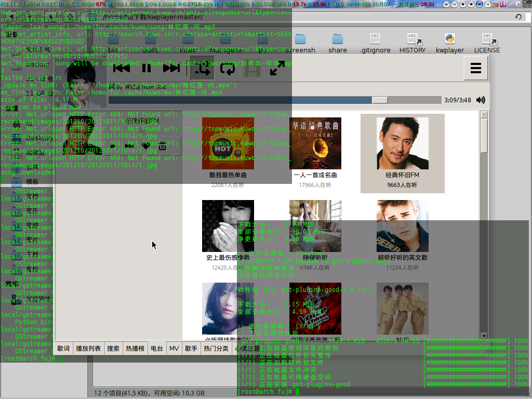This screenshot has width=532, height=399.
Task: Skip to next track in kwplayer toolbar
Action: [x=171, y=69]
